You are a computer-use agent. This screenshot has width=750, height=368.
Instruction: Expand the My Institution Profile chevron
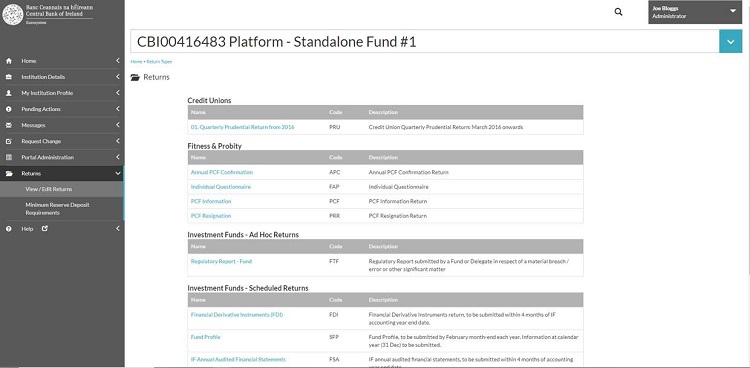coord(118,93)
